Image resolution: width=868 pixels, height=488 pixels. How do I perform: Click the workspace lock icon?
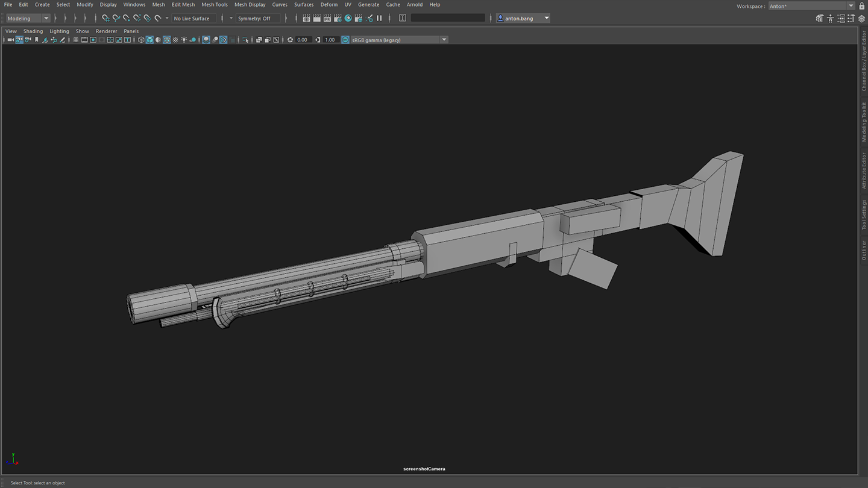pyautogui.click(x=861, y=6)
